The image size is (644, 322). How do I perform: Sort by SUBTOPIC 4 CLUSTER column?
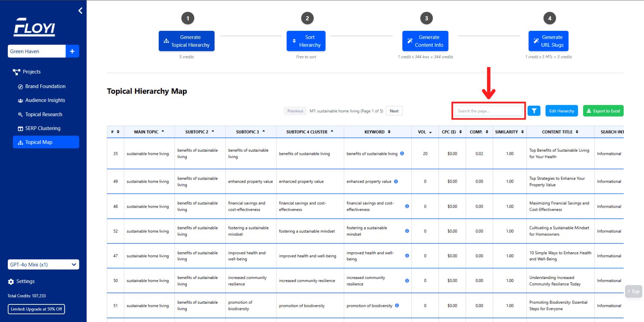[310, 132]
